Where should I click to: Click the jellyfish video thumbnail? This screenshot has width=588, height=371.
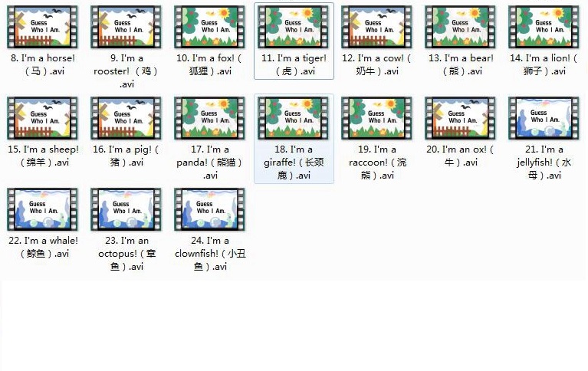point(544,117)
